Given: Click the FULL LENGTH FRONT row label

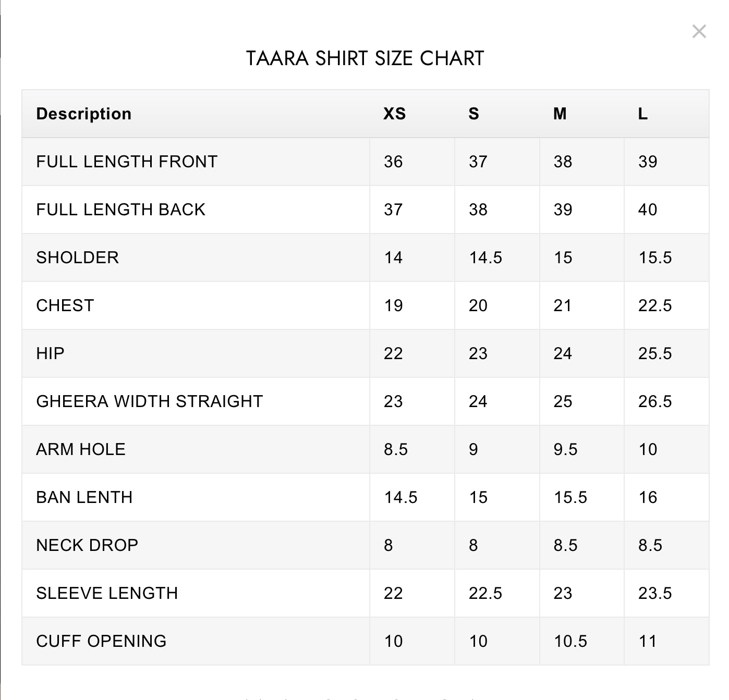Looking at the screenshot, I should (127, 162).
